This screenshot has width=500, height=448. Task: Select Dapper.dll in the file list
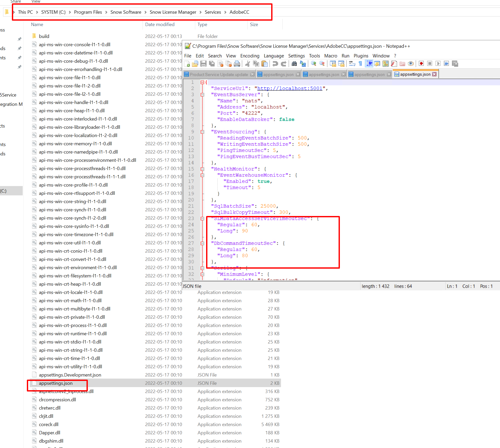tap(49, 433)
